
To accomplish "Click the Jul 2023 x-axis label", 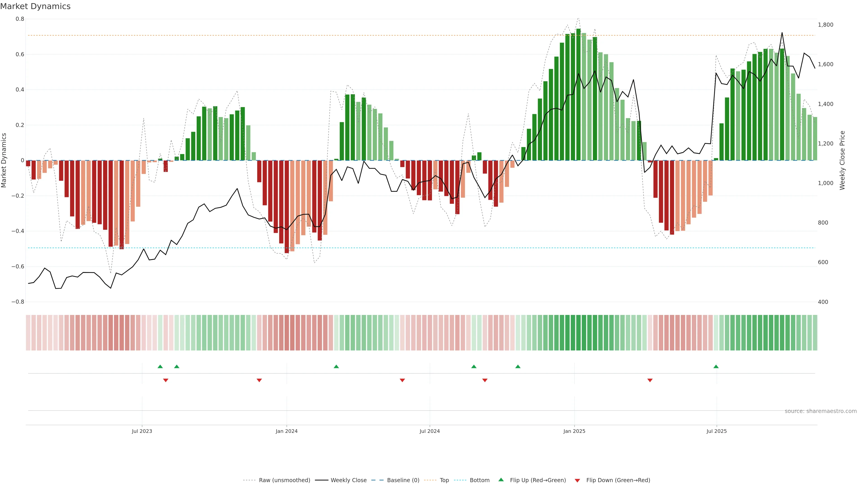I will (x=142, y=431).
